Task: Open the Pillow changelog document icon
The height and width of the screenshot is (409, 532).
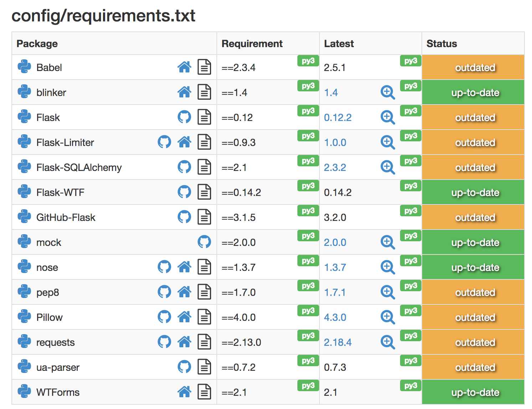Action: 204,317
